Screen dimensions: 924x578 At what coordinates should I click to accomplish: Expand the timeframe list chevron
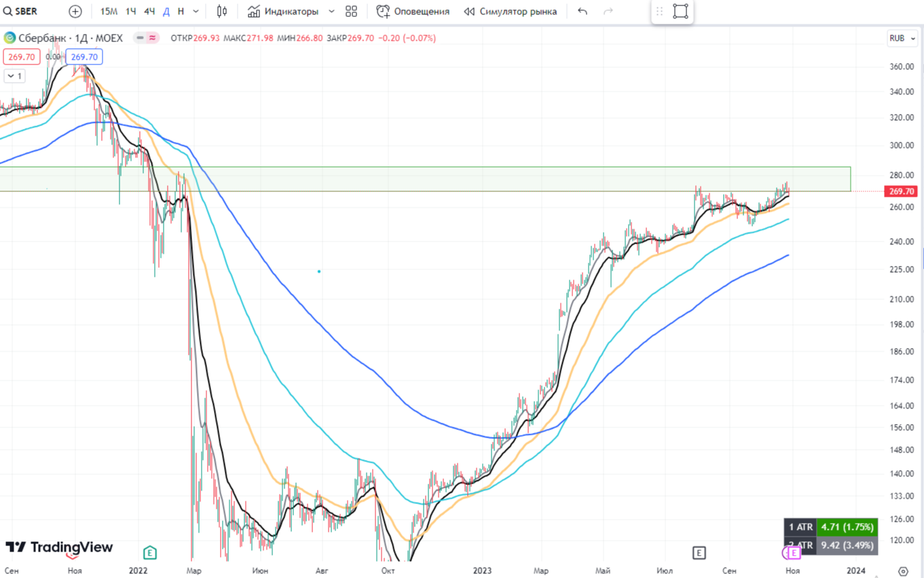[196, 12]
